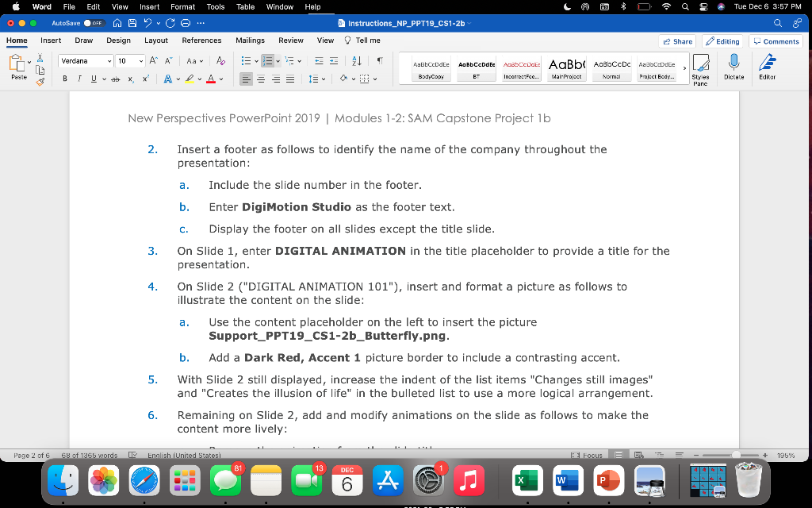Viewport: 812px width, 508px height.
Task: Switch to the Design ribbon tab
Action: coord(119,40)
